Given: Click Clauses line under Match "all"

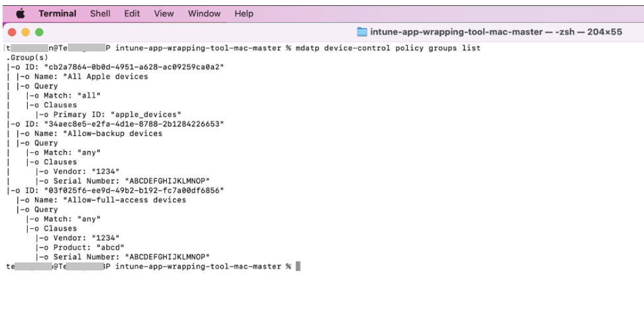Looking at the screenshot, I should point(51,105).
